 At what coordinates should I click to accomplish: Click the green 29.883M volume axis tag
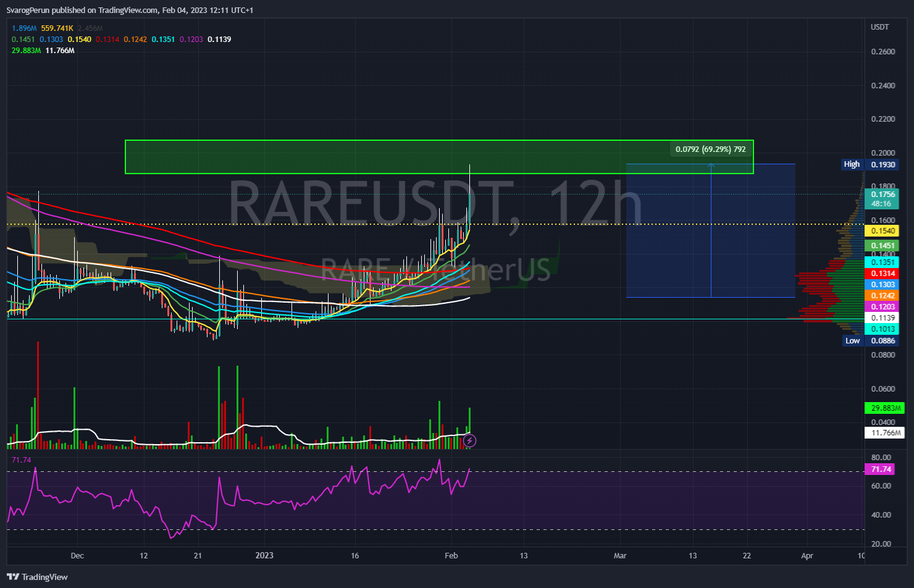point(885,408)
